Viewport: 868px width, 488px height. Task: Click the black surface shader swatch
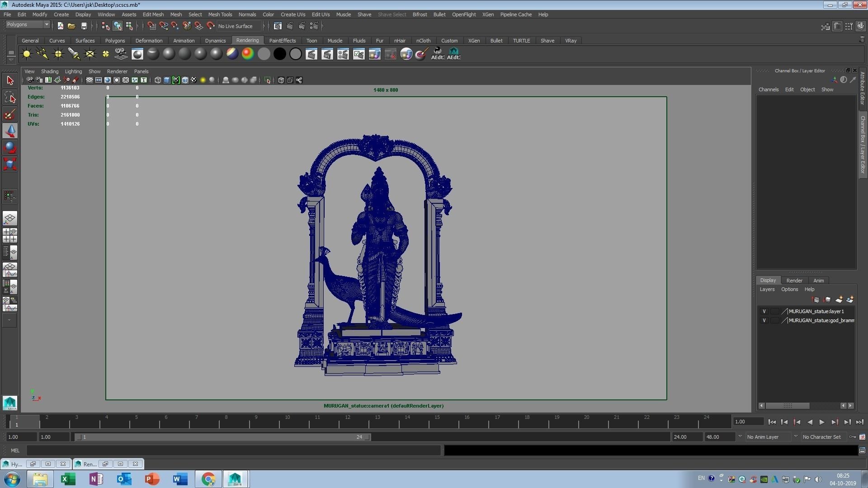tap(280, 54)
